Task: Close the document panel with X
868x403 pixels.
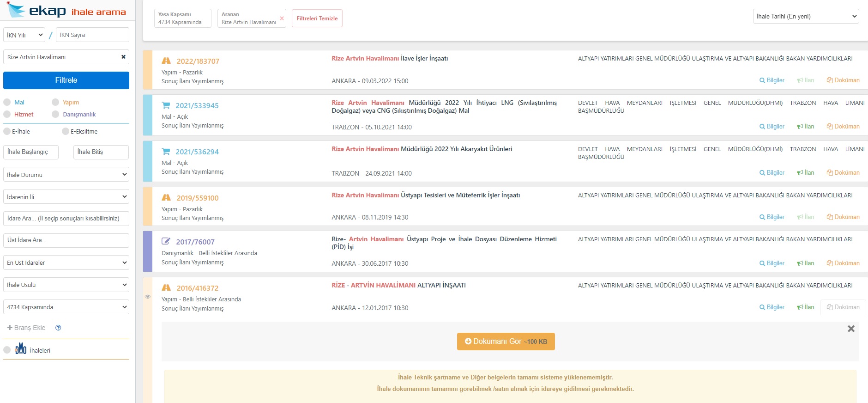Action: coord(851,329)
